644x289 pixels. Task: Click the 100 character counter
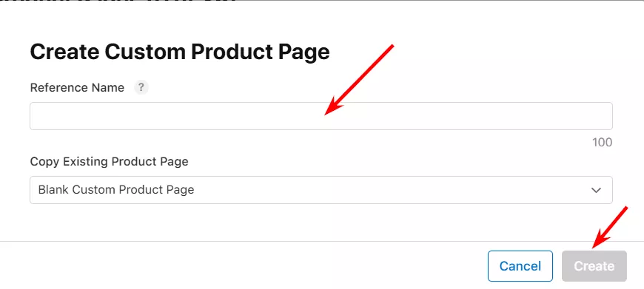602,142
